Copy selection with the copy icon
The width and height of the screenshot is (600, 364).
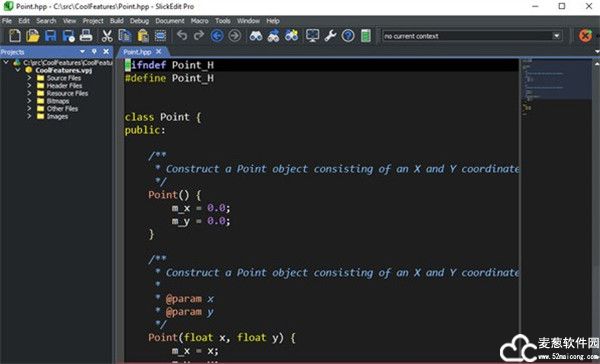point(125,36)
